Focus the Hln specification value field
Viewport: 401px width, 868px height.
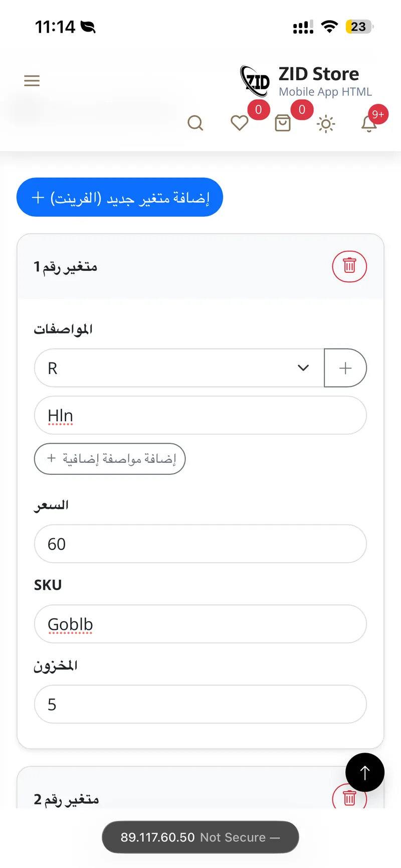pyautogui.click(x=200, y=415)
